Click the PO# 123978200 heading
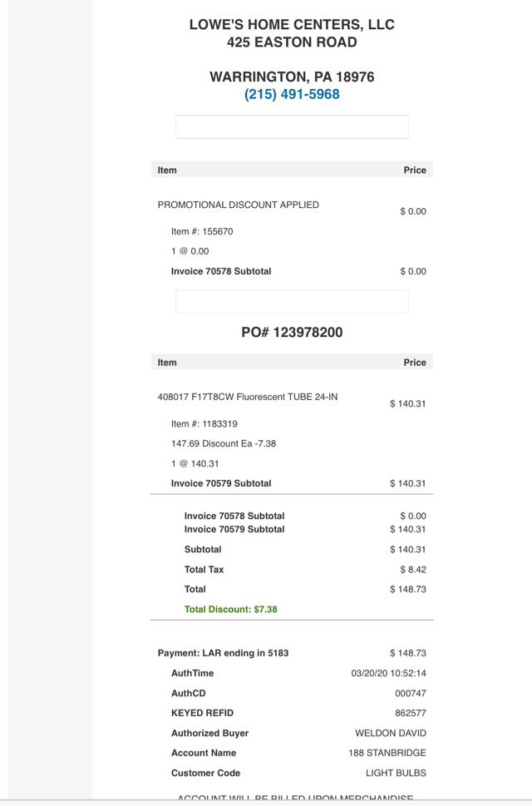Screen dimensions: 532x806 [292, 333]
